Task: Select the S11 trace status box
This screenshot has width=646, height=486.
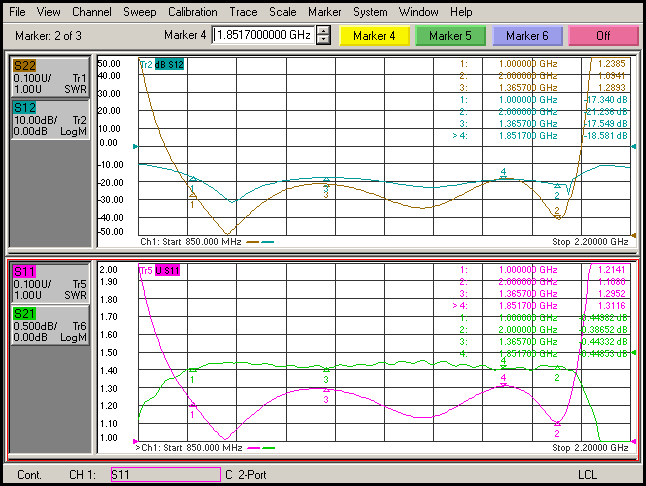Action: [50, 284]
